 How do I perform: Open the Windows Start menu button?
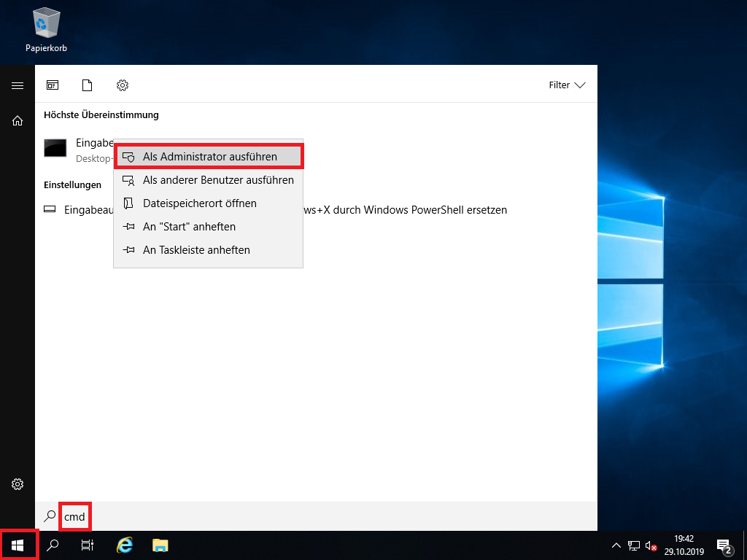click(18, 545)
